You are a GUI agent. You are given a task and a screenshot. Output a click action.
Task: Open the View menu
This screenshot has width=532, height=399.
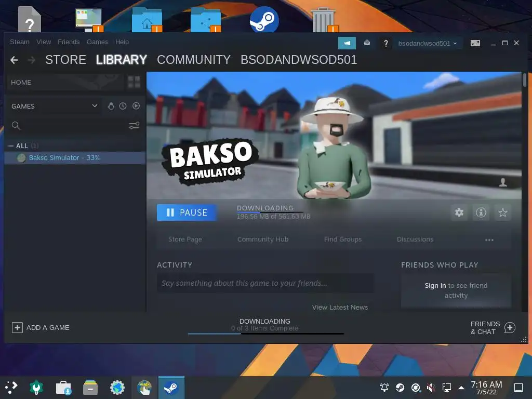[x=44, y=42]
